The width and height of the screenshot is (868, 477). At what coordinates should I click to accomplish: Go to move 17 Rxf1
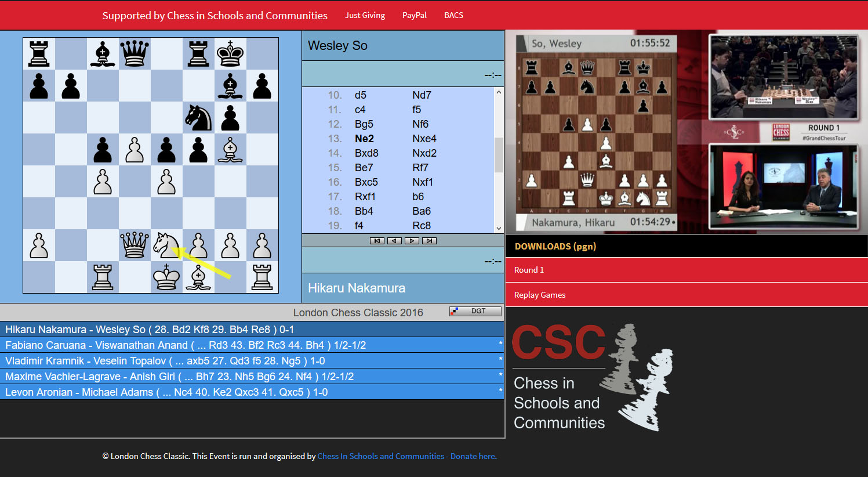(365, 197)
